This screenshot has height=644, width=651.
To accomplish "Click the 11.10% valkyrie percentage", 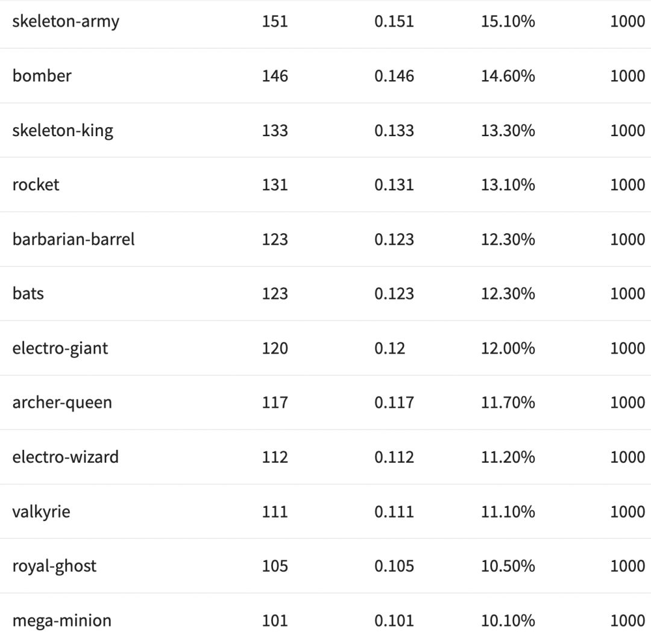I will pyautogui.click(x=508, y=511).
